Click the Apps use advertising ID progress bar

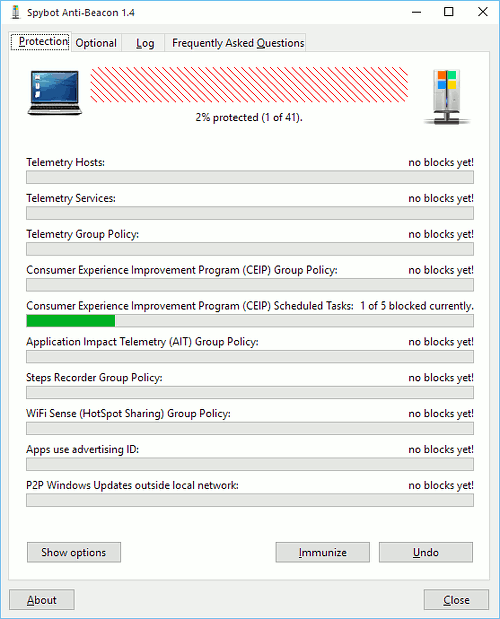point(250,465)
